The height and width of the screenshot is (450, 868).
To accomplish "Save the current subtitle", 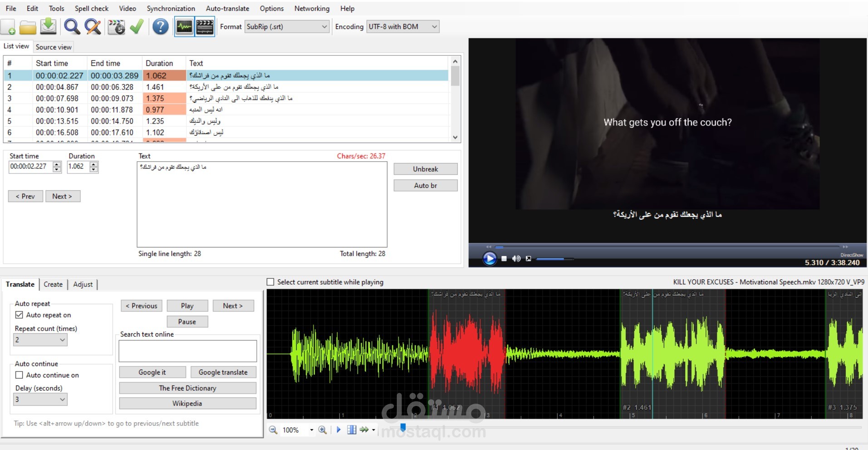I will 48,26.
